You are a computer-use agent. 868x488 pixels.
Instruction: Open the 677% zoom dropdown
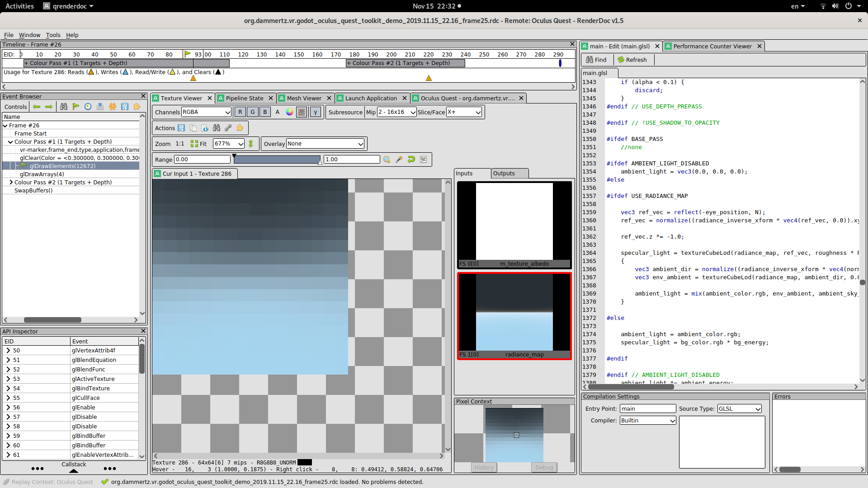[x=229, y=144]
